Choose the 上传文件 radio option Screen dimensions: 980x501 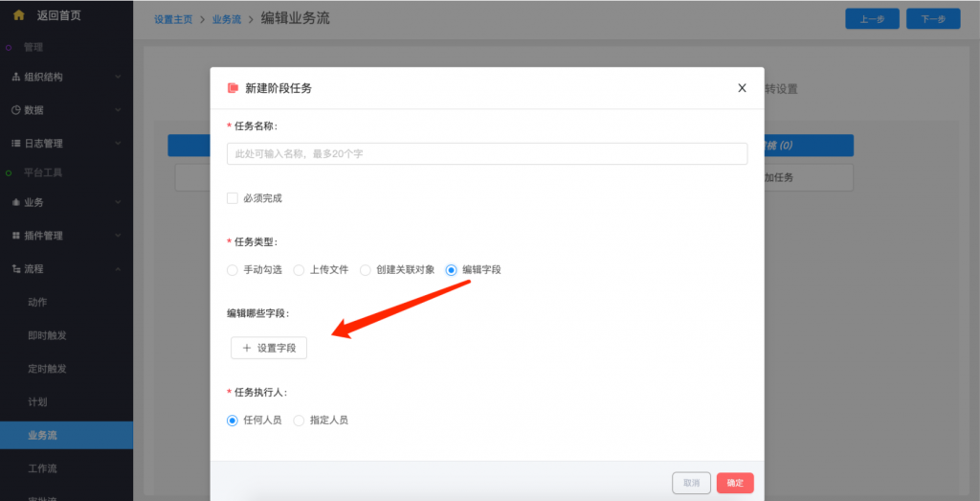point(299,270)
